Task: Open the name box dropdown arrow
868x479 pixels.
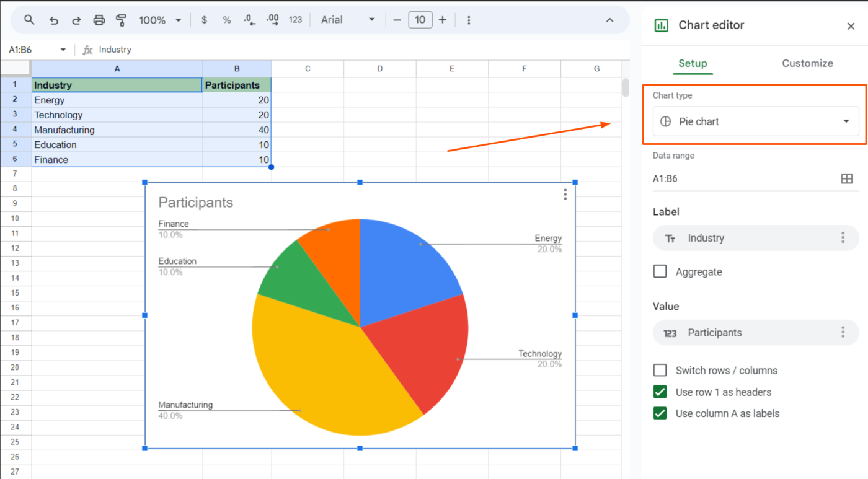Action: click(63, 50)
